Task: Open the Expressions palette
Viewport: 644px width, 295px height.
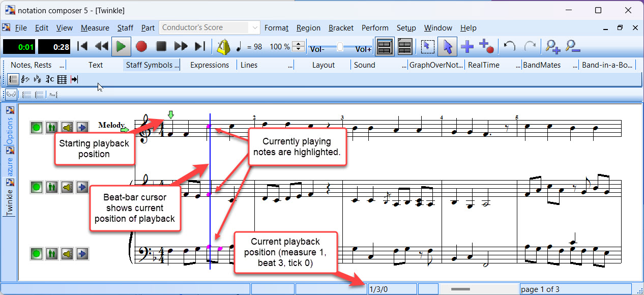Action: 210,65
